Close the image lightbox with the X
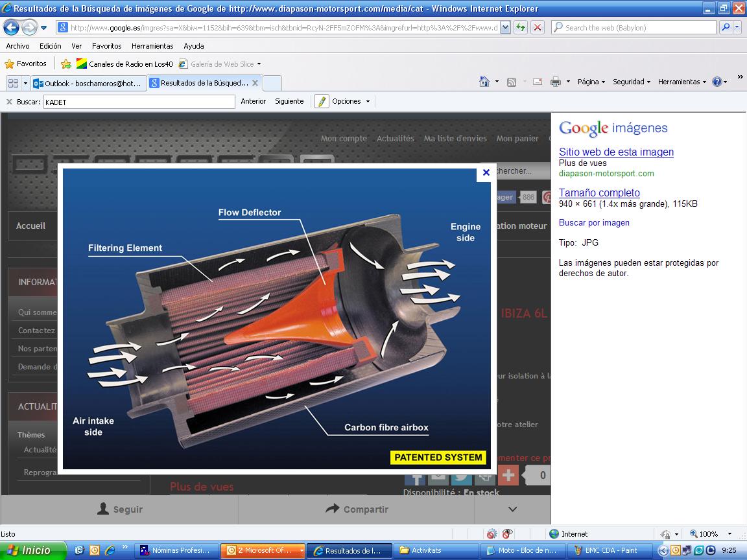 click(x=486, y=172)
